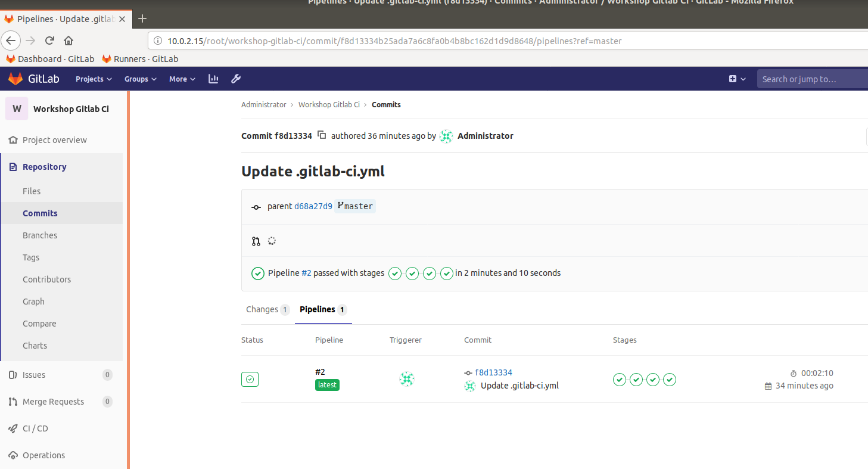Expand the Groups menu in top bar

point(139,78)
